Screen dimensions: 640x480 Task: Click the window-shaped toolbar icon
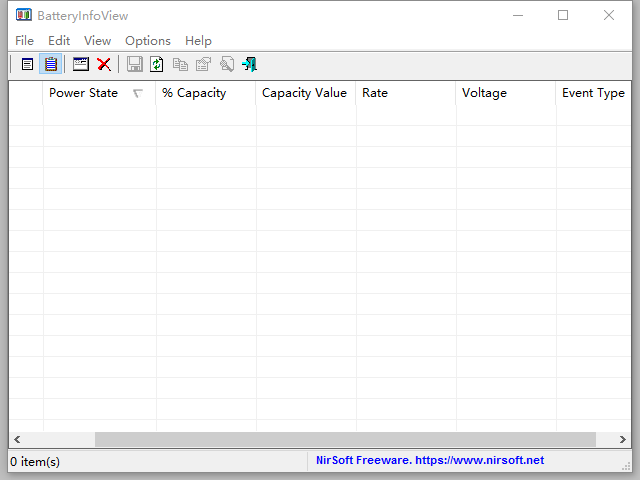click(81, 64)
